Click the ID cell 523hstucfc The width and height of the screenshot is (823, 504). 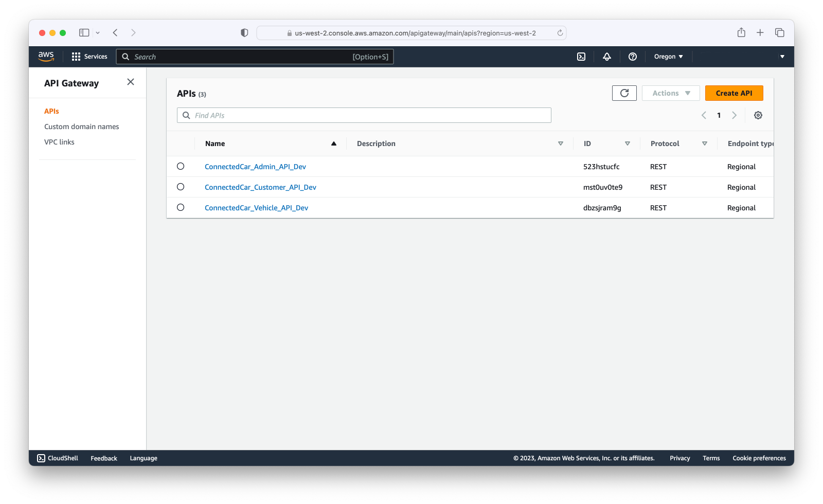coord(601,167)
